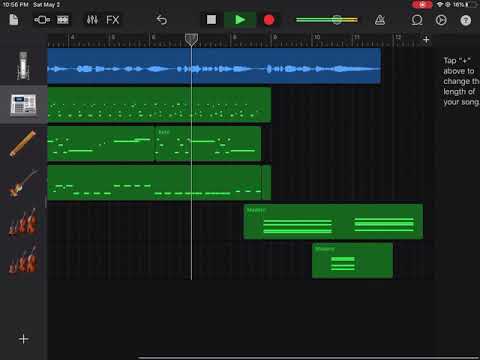Adjust the master volume slider
This screenshot has width=480, height=360.
(327, 20)
